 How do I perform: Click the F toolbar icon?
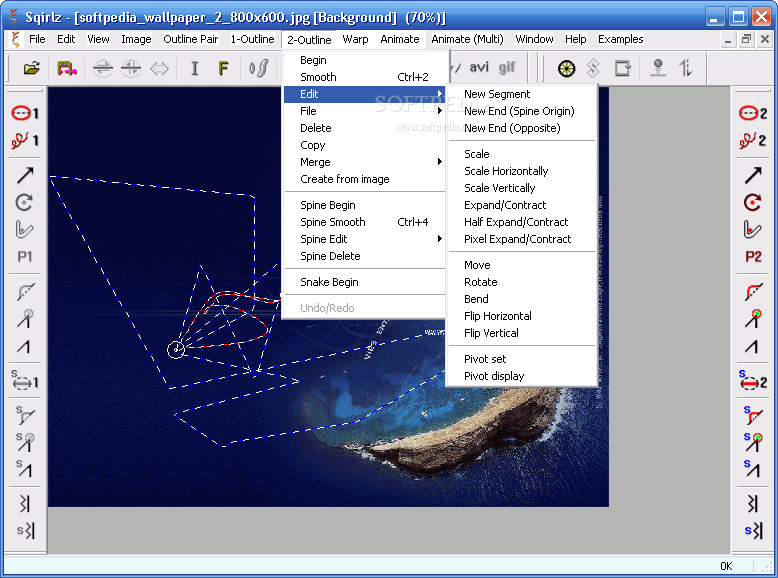223,68
